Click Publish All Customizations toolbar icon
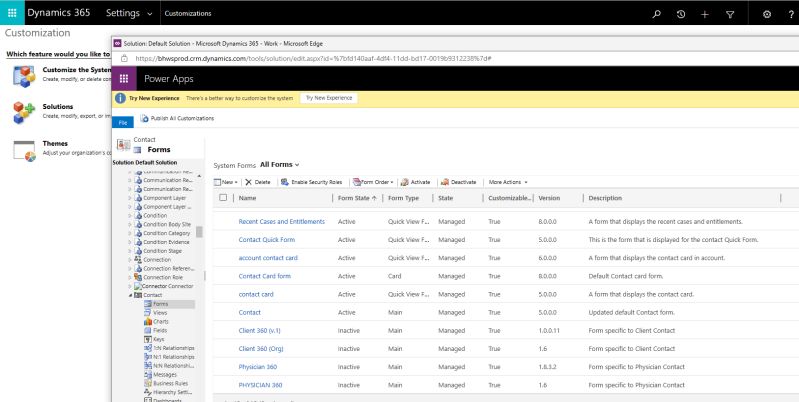This screenshot has height=402, width=799. (x=145, y=118)
